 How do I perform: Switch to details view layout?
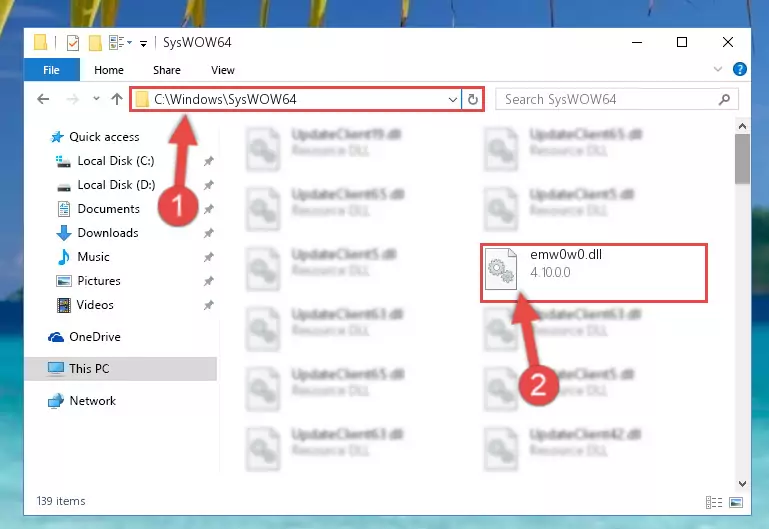[x=714, y=503]
